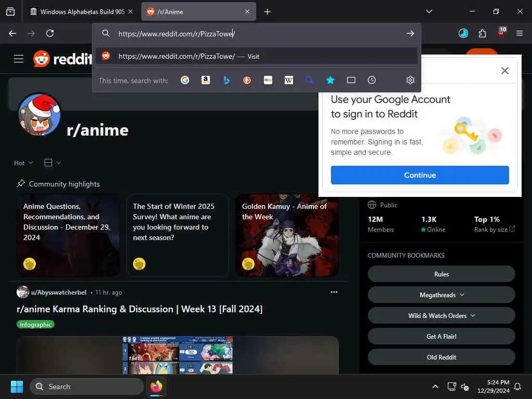The width and height of the screenshot is (532, 399).
Task: Search with DuckDuckGo engine icon
Action: (247, 80)
